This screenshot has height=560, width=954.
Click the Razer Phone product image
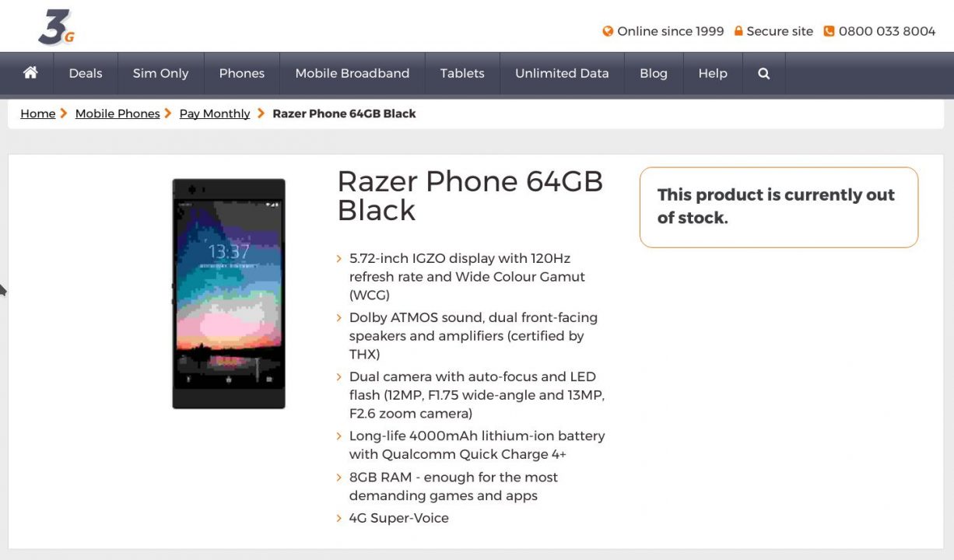(229, 293)
